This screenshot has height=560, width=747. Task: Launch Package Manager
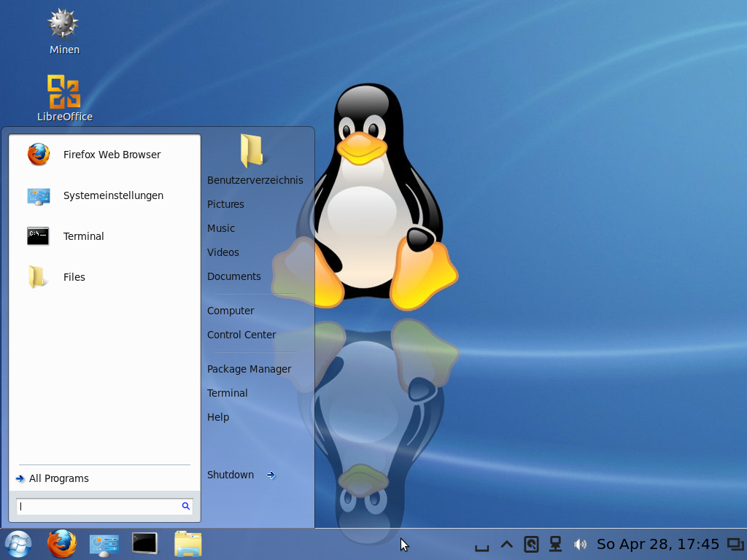(249, 369)
